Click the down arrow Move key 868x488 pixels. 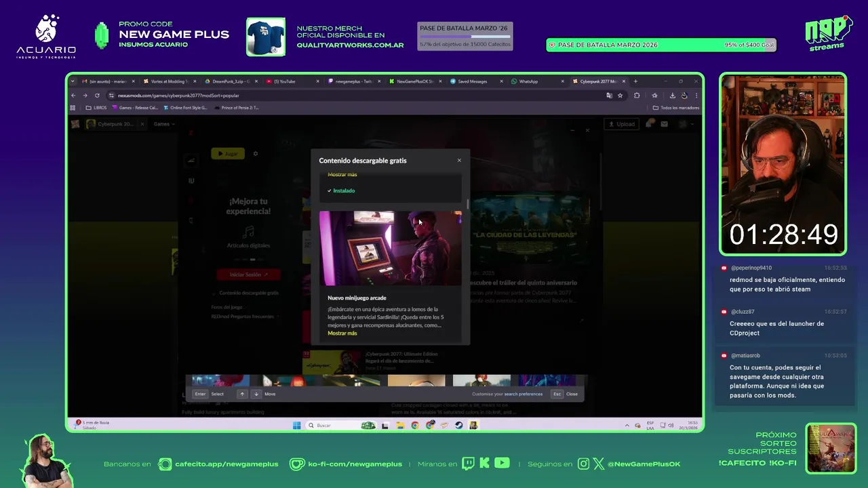pyautogui.click(x=256, y=394)
